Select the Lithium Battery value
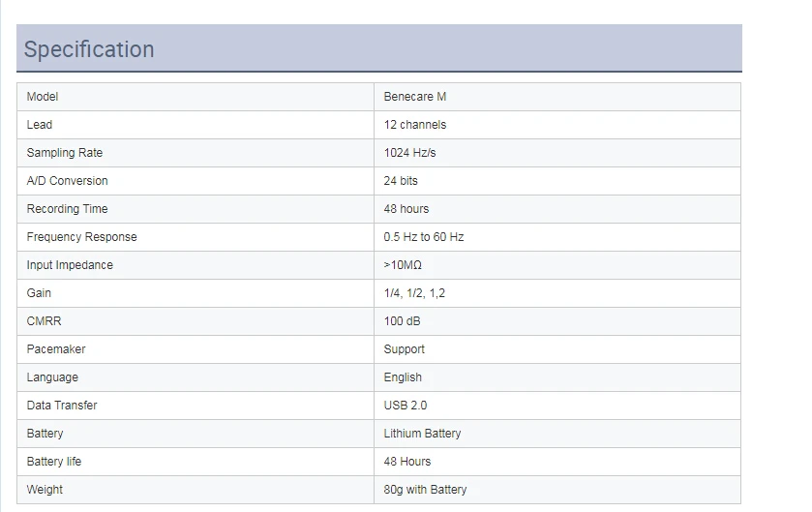The height and width of the screenshot is (512, 812). tap(422, 434)
